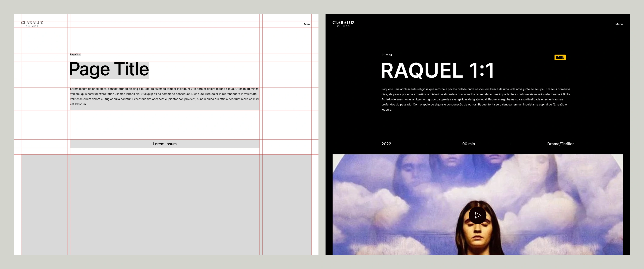Screen dimensions: 644x269
Task: Click the grey image placeholder on the wireframe
Action: coord(166,205)
